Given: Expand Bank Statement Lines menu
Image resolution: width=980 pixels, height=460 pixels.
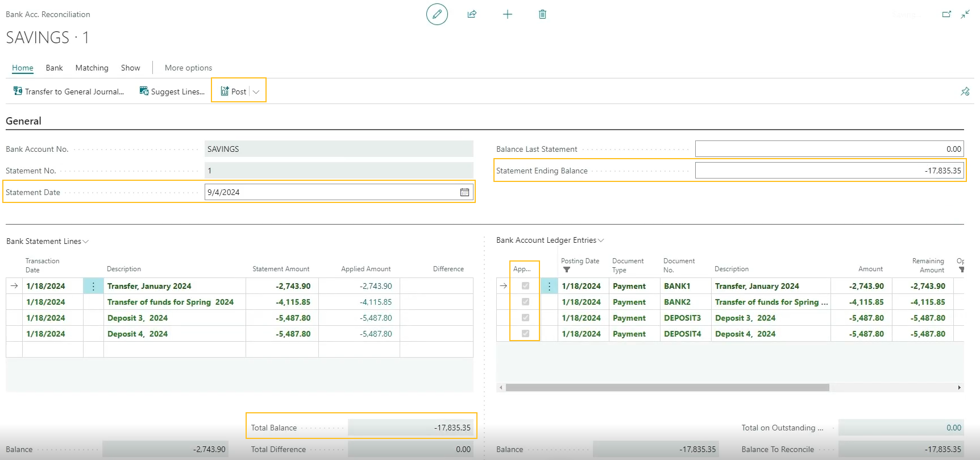Looking at the screenshot, I should pyautogui.click(x=86, y=242).
